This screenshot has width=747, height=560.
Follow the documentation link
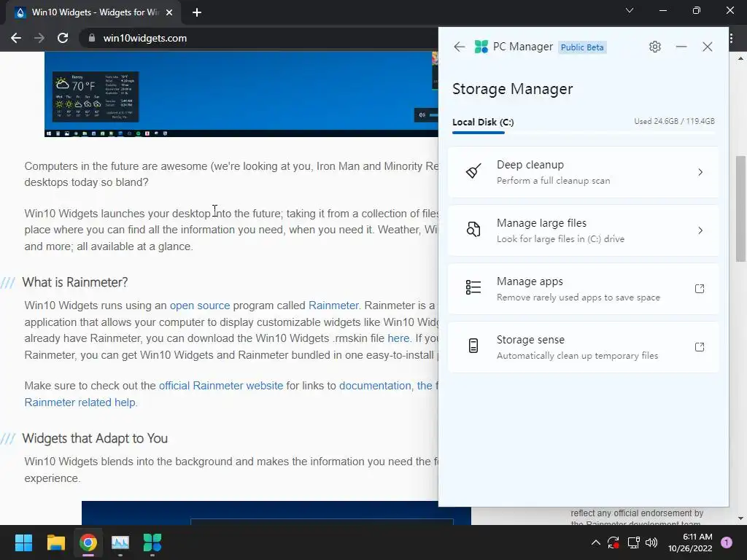coord(375,386)
